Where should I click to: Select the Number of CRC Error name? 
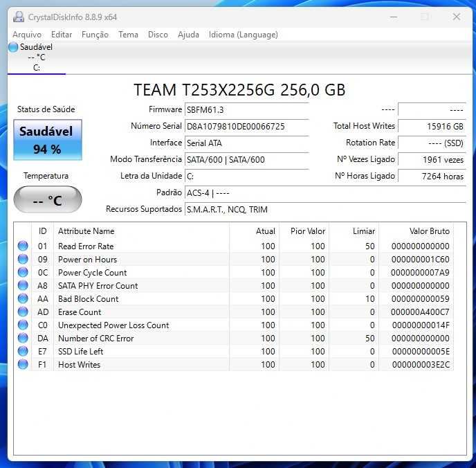pos(96,339)
